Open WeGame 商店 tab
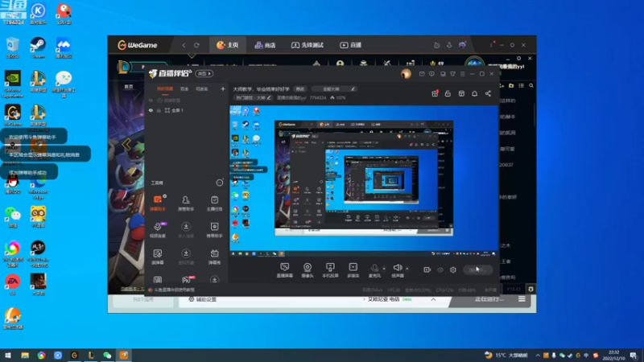The image size is (644, 362). click(265, 45)
